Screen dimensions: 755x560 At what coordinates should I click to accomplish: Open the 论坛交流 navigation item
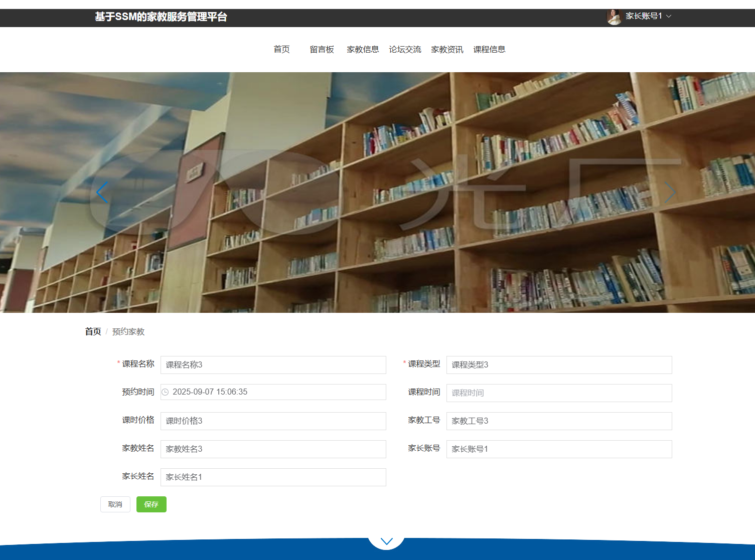click(x=405, y=49)
